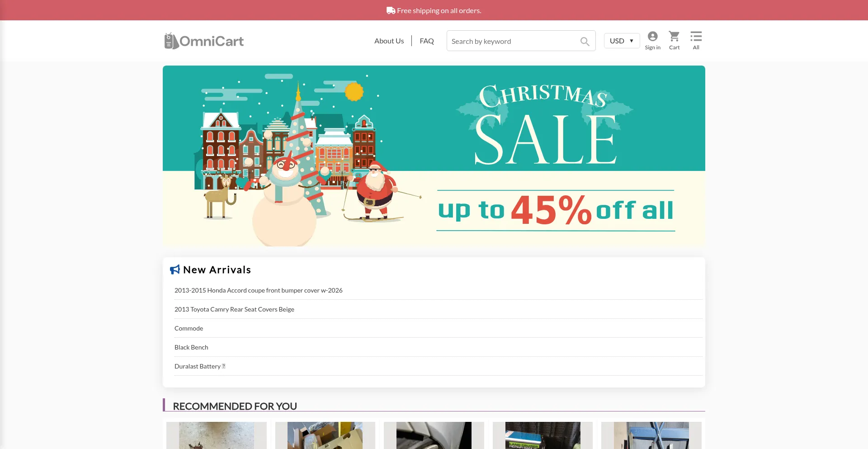The width and height of the screenshot is (868, 449).
Task: Click the free shipping truck icon
Action: [391, 10]
